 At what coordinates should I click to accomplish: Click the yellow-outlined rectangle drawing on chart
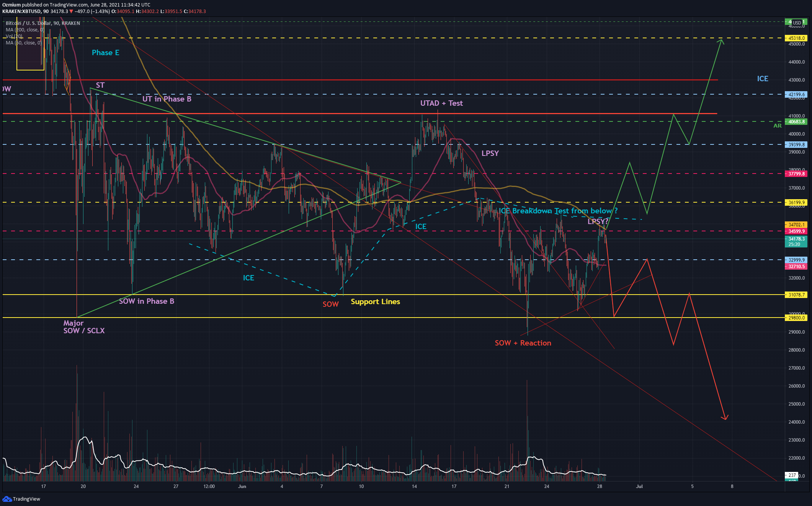[30, 44]
